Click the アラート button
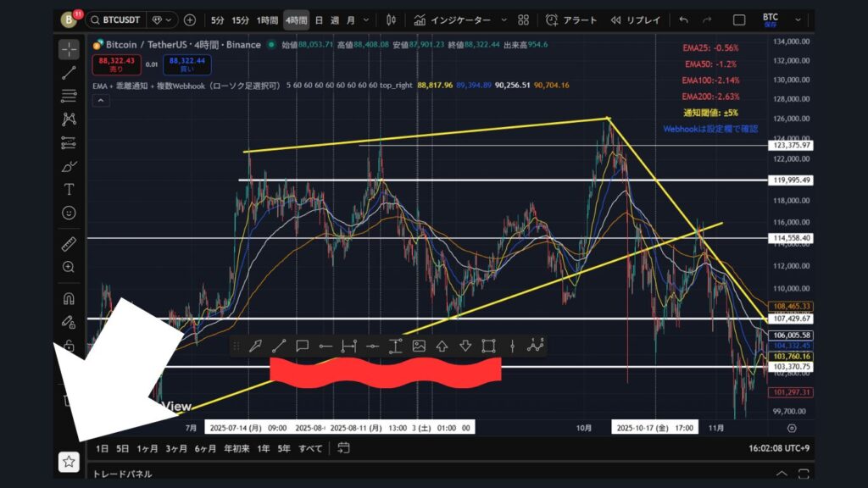Screen dimensions: 868x488 pyautogui.click(x=571, y=19)
